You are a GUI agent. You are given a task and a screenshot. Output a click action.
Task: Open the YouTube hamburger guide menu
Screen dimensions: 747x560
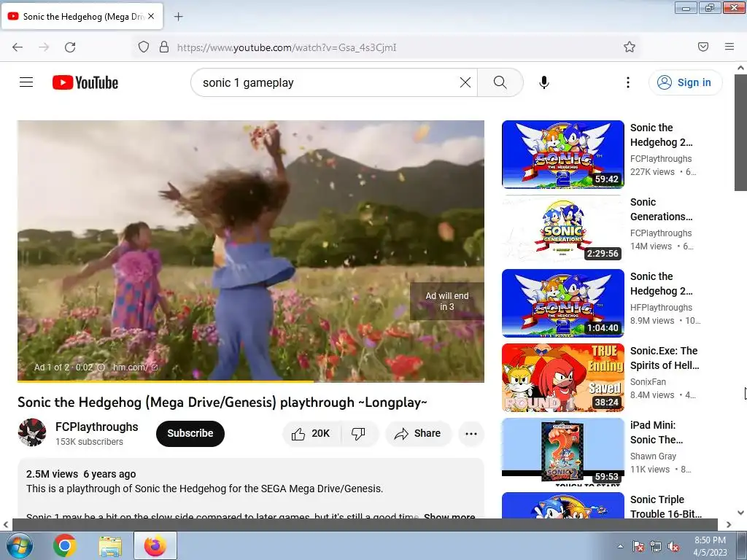click(26, 82)
